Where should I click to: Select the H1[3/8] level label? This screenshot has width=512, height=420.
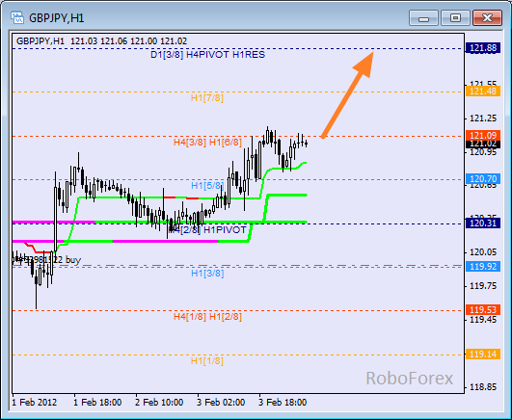tap(207, 274)
